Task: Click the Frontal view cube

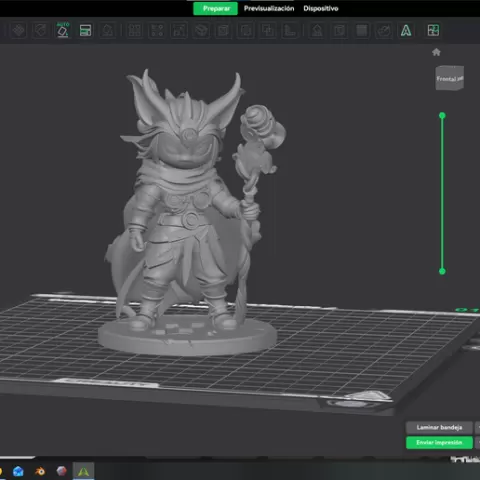Action: (x=449, y=78)
